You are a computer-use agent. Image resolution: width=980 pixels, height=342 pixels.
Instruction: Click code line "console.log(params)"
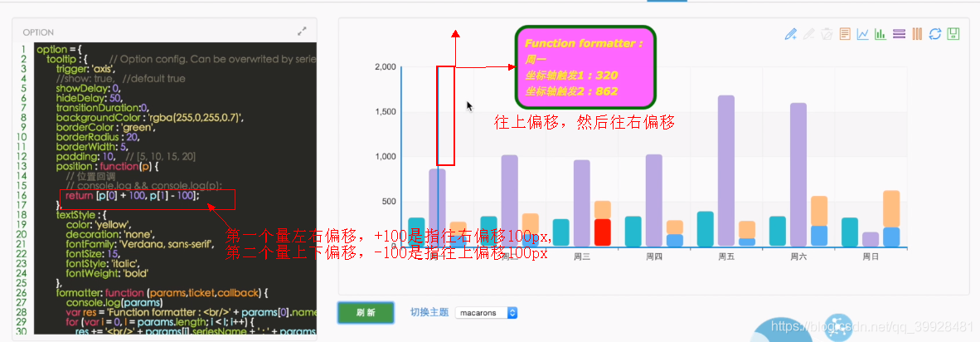click(x=114, y=303)
